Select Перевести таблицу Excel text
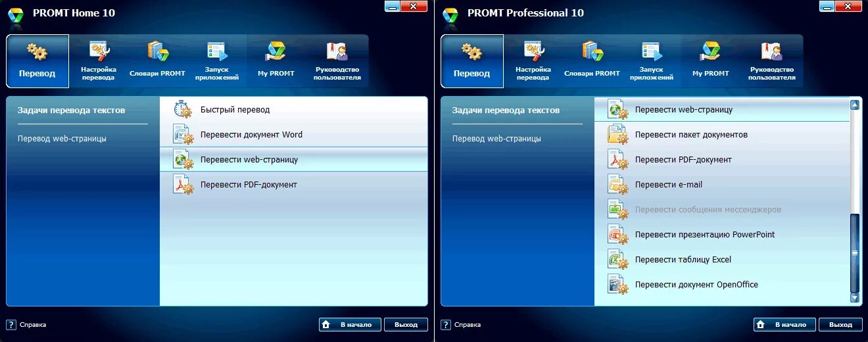The image size is (868, 342). tap(683, 260)
